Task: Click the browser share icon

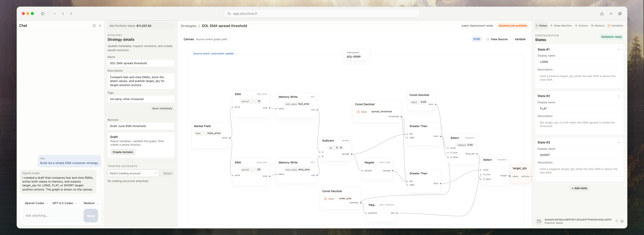Action: pos(602,14)
